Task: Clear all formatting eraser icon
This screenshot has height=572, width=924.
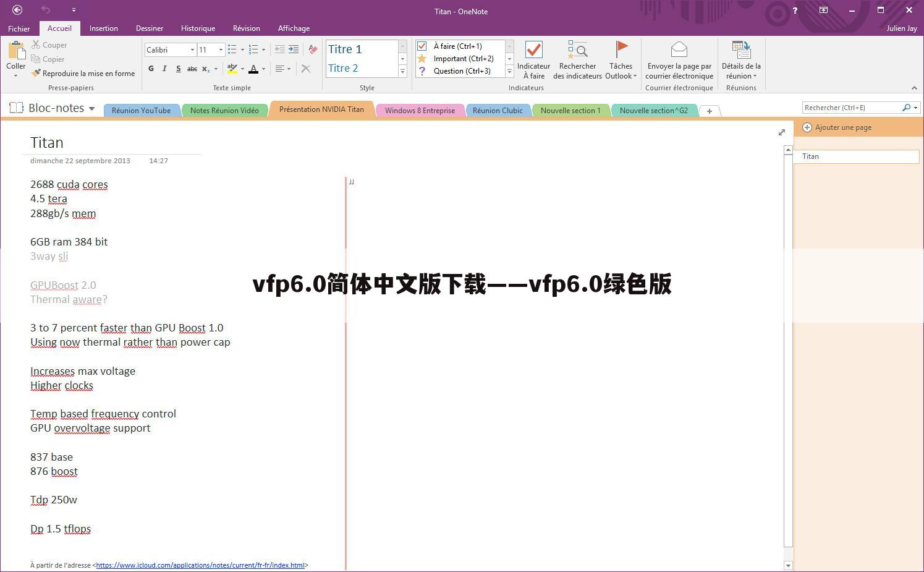Action: (x=313, y=49)
